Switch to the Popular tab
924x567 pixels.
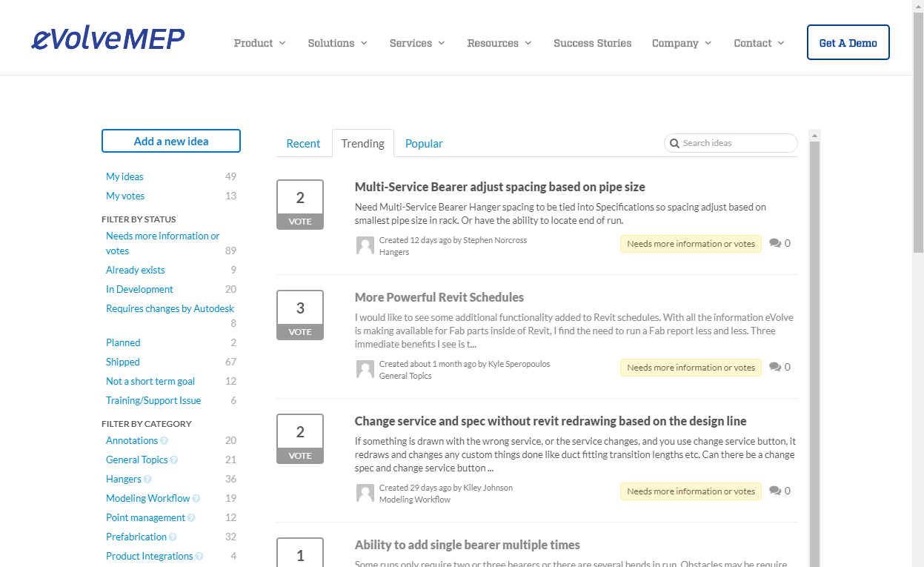[x=424, y=144]
